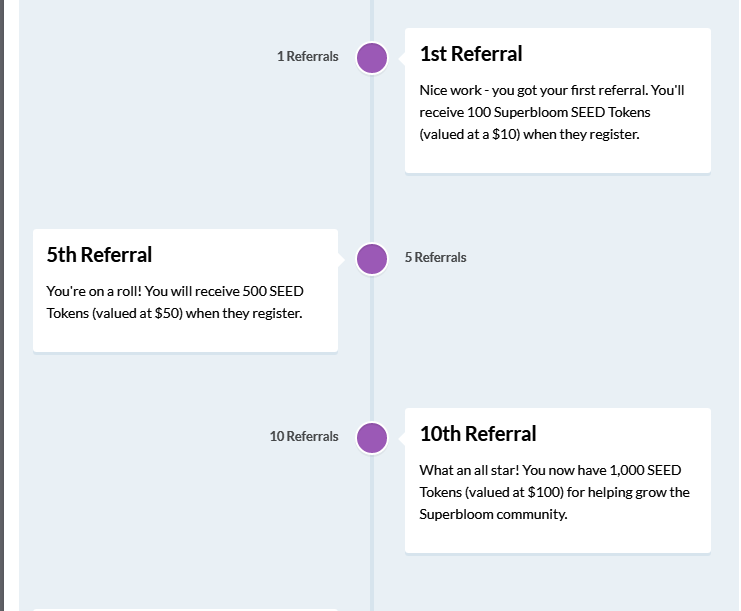Click the 'You're on a roll!' description text
The width and height of the screenshot is (741, 611).
(x=175, y=302)
